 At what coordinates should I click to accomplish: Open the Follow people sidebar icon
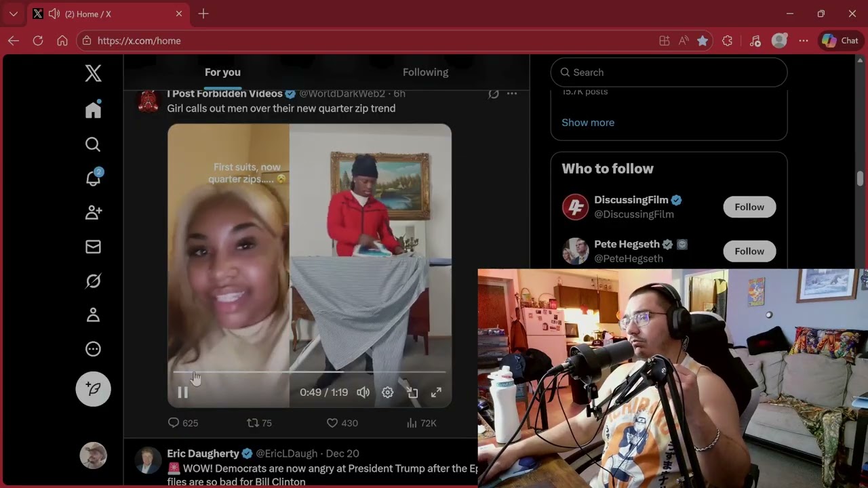pos(93,213)
